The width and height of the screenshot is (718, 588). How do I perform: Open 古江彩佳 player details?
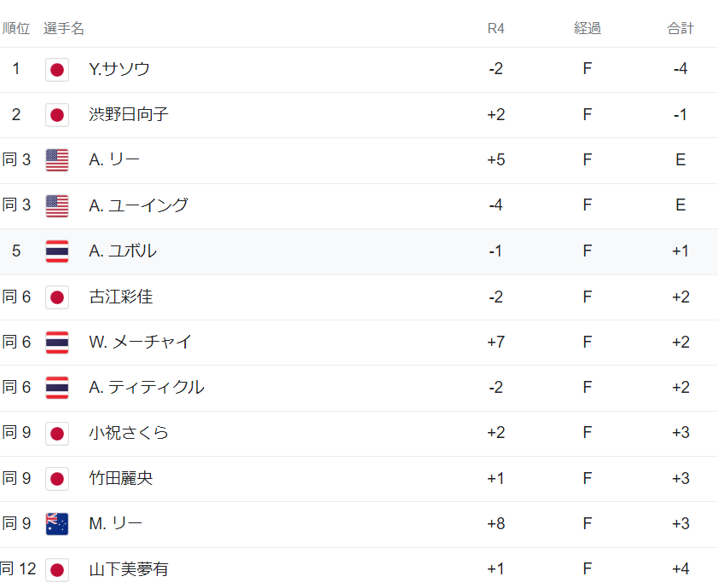121,297
